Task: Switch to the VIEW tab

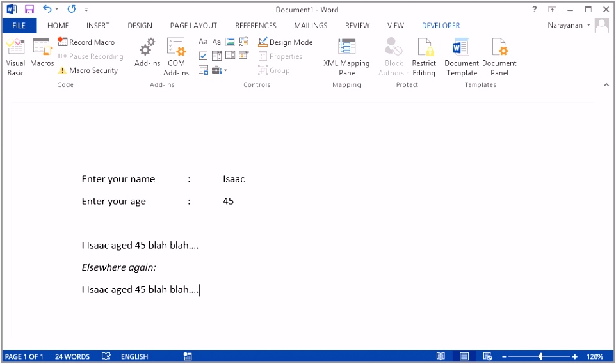Action: [x=396, y=26]
